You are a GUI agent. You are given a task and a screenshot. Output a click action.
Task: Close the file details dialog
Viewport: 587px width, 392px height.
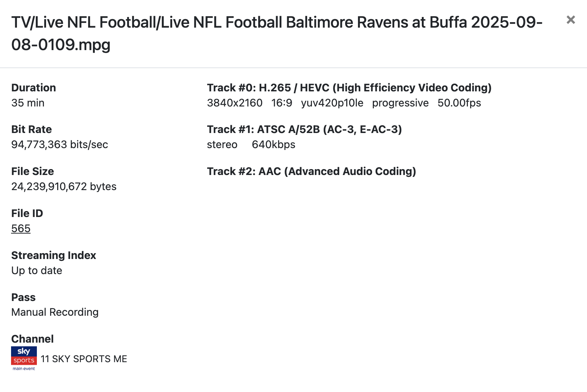(x=570, y=20)
